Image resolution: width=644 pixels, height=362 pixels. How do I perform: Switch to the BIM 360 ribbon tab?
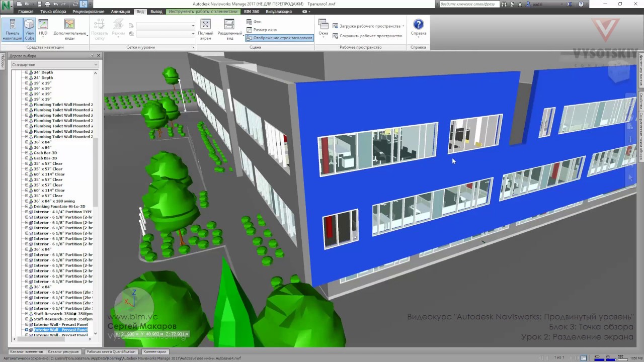point(251,12)
